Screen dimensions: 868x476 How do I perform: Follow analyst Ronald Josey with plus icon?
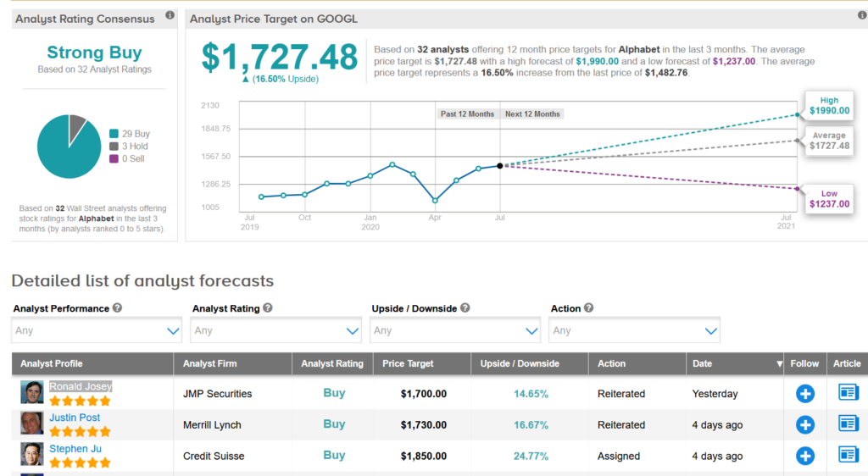tap(804, 394)
